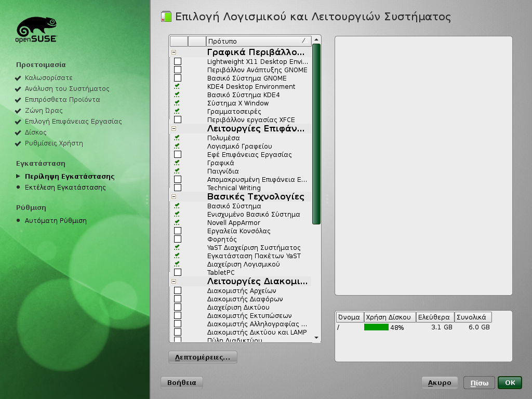Select the Περιβάλλον εργασίας XFCE checkbox
The width and height of the screenshot is (532, 399).
coord(178,120)
